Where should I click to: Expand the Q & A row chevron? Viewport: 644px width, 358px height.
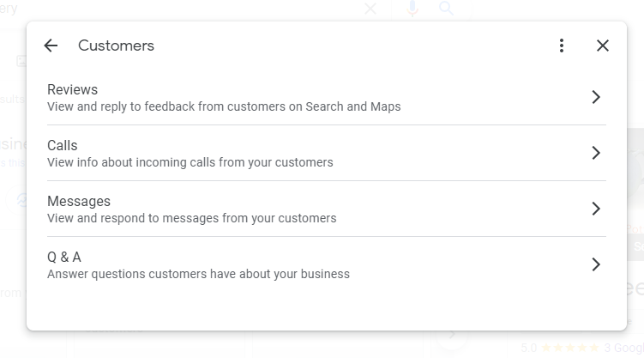coord(596,264)
